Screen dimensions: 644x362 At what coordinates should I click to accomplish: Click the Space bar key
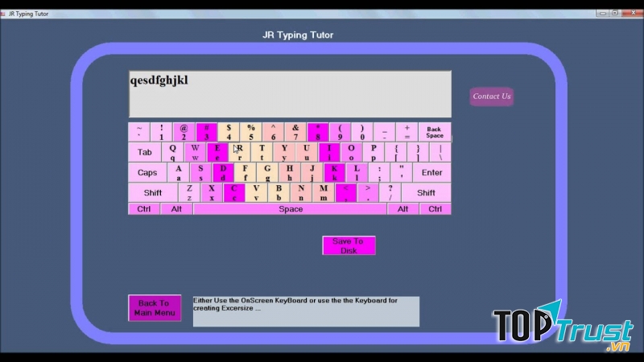point(290,209)
